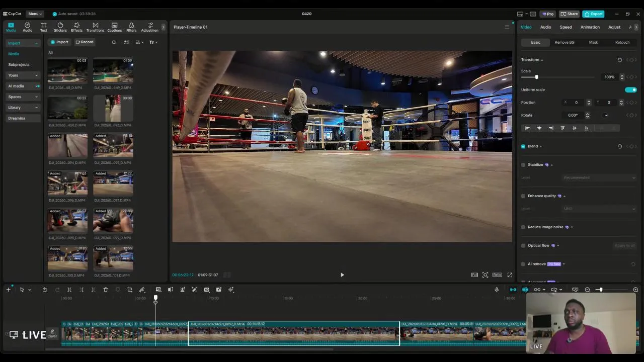
Task: Click the microphone voiceover icon
Action: click(x=497, y=290)
